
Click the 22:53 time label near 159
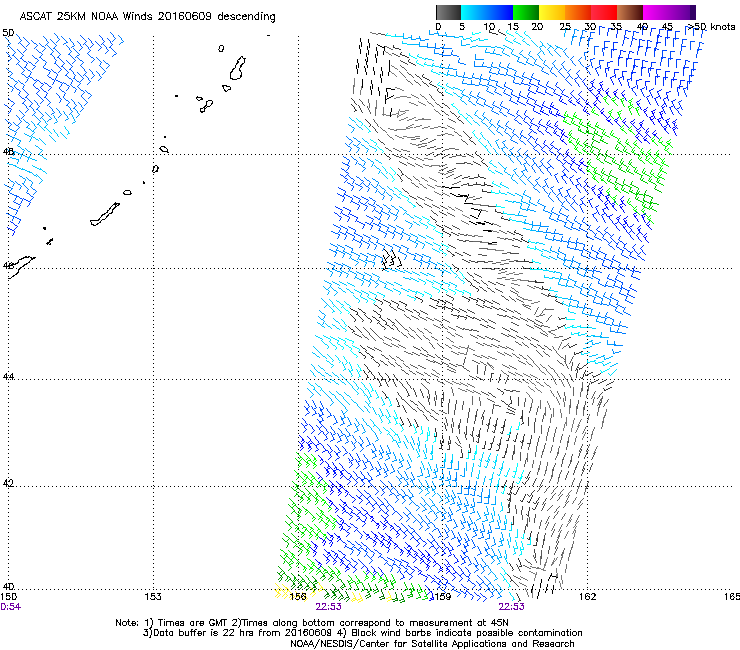tap(512, 607)
